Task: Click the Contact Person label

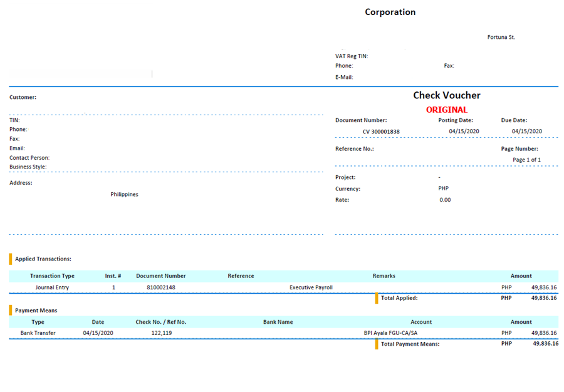Action: pyautogui.click(x=29, y=158)
